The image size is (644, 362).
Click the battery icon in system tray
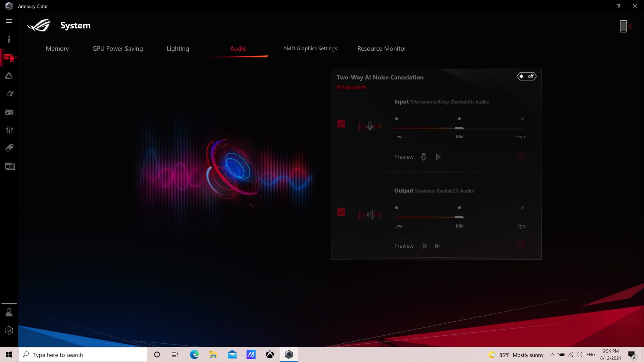tap(561, 354)
